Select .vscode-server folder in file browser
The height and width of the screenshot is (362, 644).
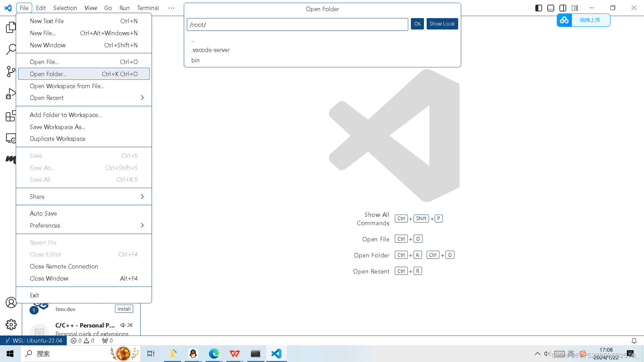211,50
